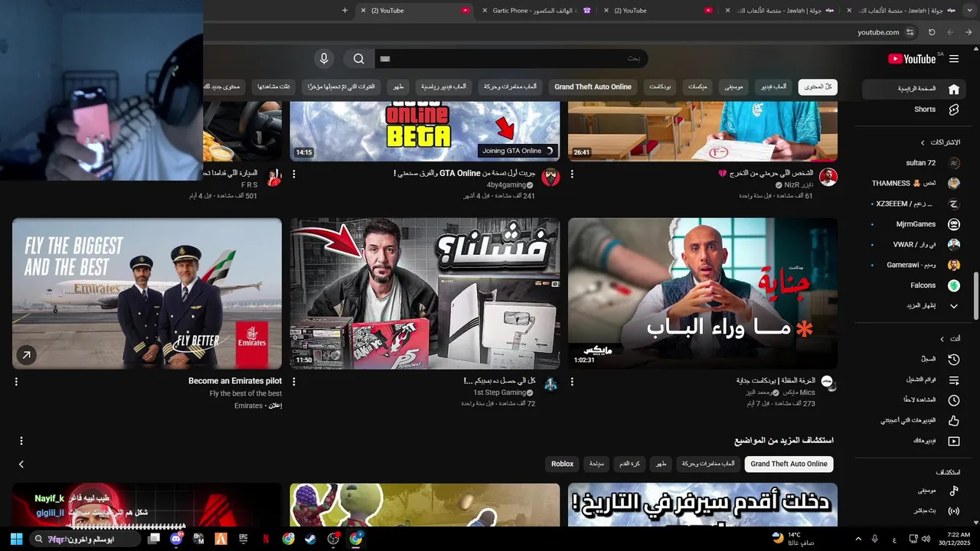The width and height of the screenshot is (980, 551).
Task: Open the 4by4gaming channel avatar
Action: coord(550,178)
